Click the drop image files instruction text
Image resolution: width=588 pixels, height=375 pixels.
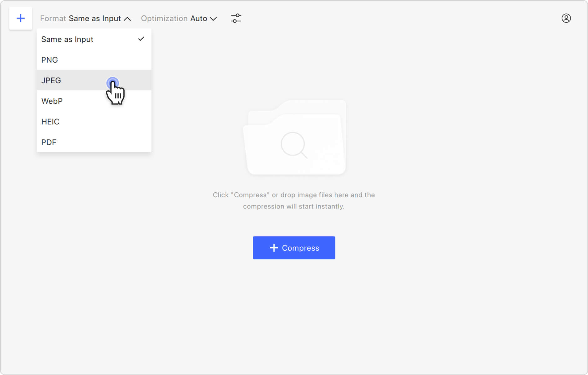coord(294,201)
